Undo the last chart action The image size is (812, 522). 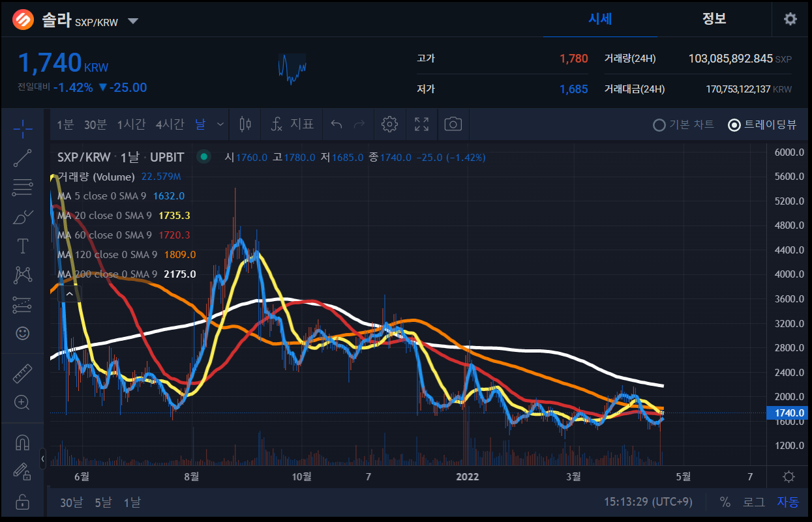[x=337, y=124]
